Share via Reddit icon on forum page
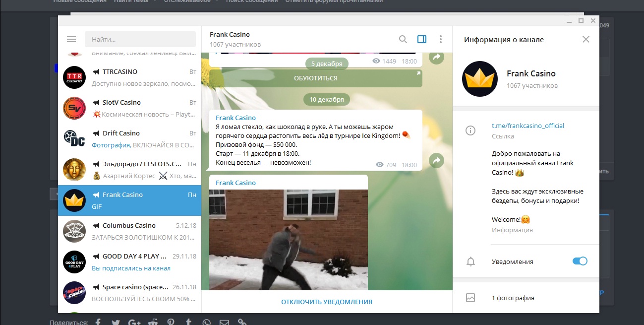 point(153,322)
